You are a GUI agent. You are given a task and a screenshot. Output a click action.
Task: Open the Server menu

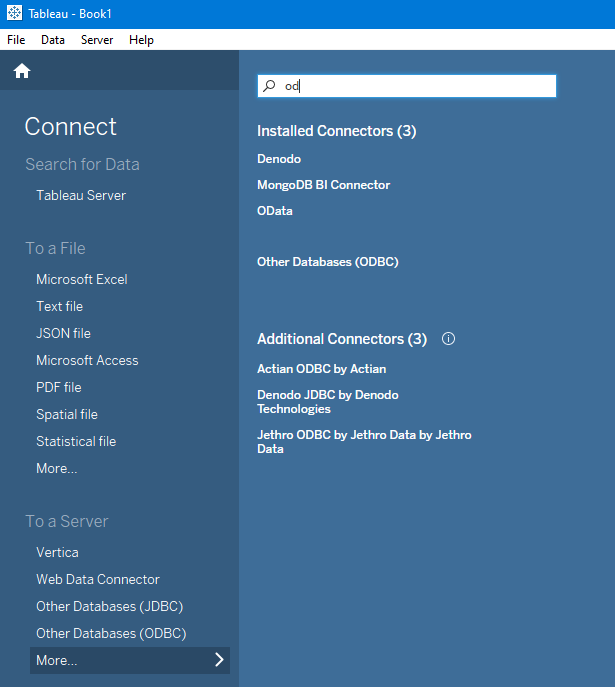pos(97,40)
